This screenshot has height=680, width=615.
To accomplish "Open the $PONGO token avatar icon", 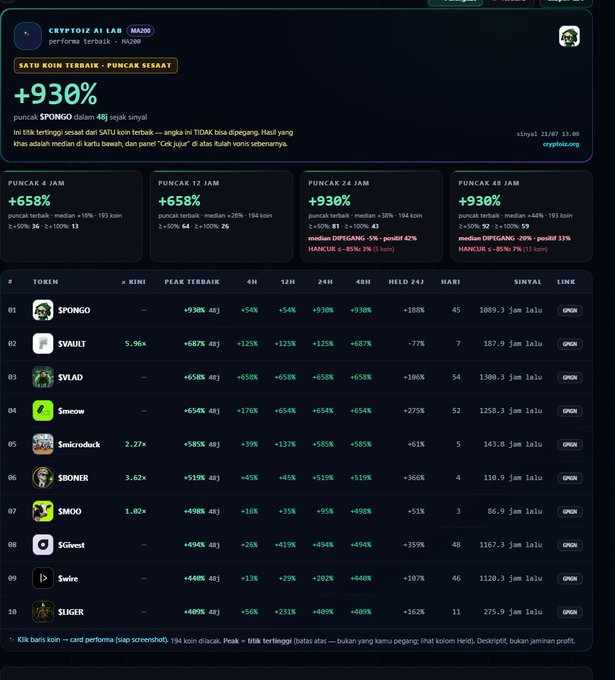I will 43,310.
